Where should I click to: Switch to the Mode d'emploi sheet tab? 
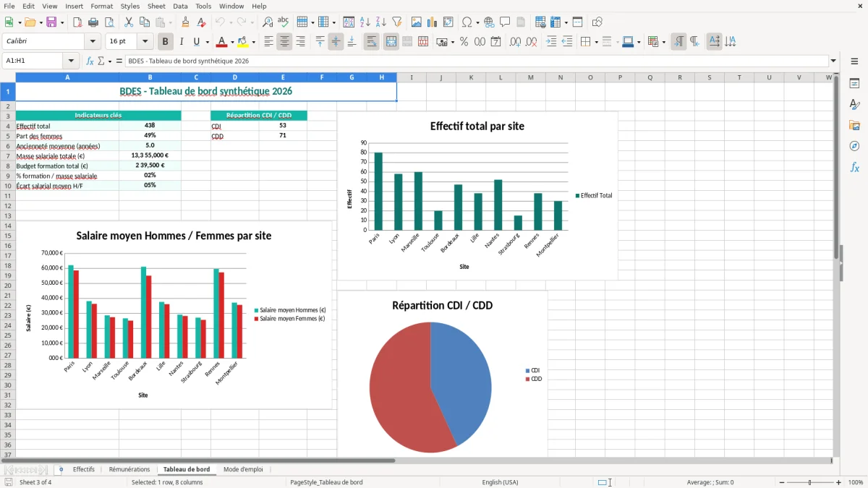coord(243,469)
